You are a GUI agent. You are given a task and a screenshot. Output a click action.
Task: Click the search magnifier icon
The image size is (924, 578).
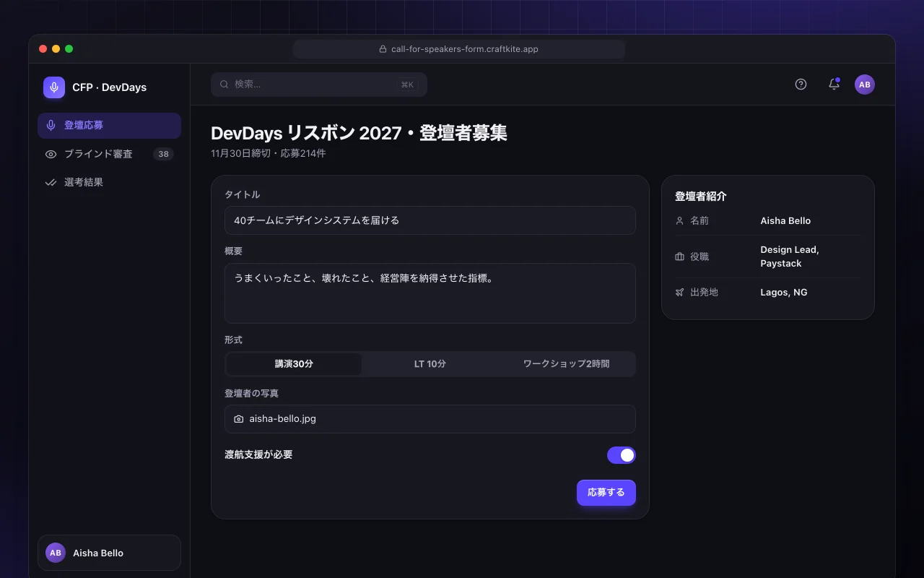coord(225,85)
